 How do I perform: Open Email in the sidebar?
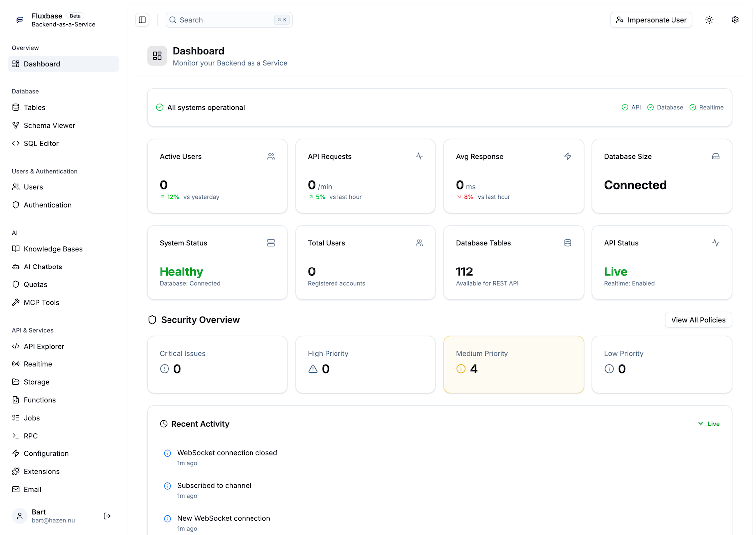tap(64, 489)
